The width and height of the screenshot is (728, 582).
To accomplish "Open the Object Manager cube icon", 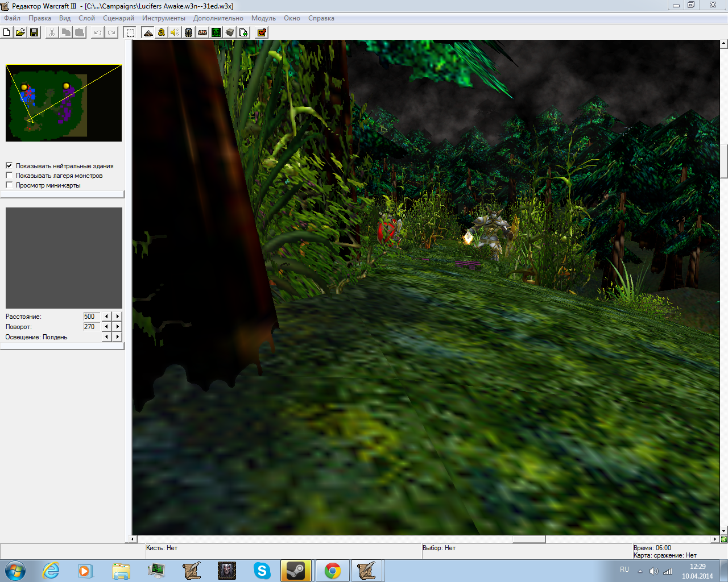I will [230, 32].
